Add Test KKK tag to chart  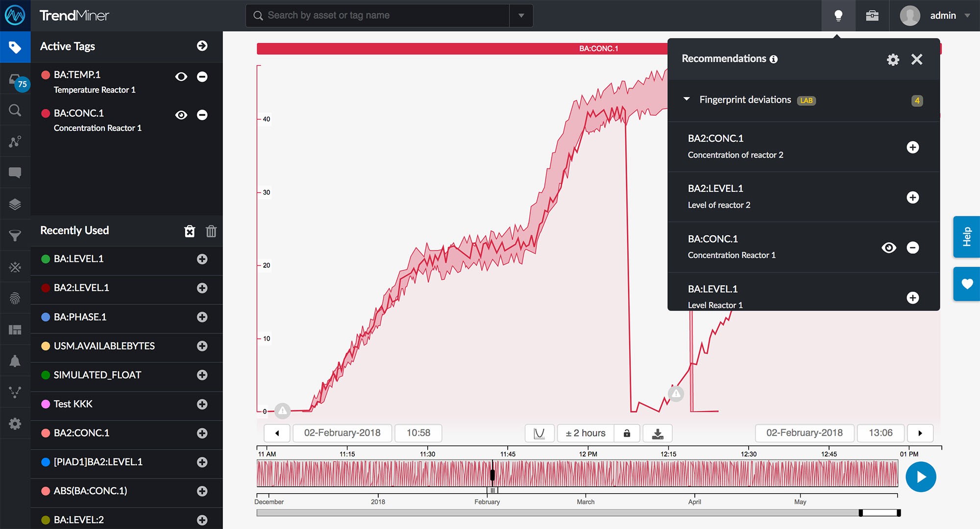[x=202, y=404]
